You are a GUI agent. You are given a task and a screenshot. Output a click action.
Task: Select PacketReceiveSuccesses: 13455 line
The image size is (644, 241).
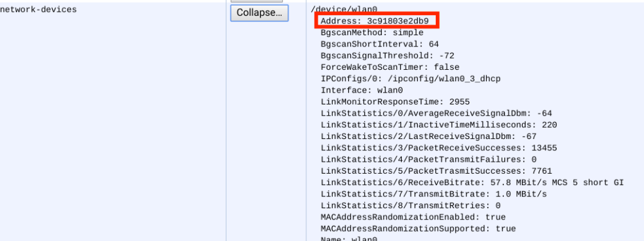tap(438, 148)
